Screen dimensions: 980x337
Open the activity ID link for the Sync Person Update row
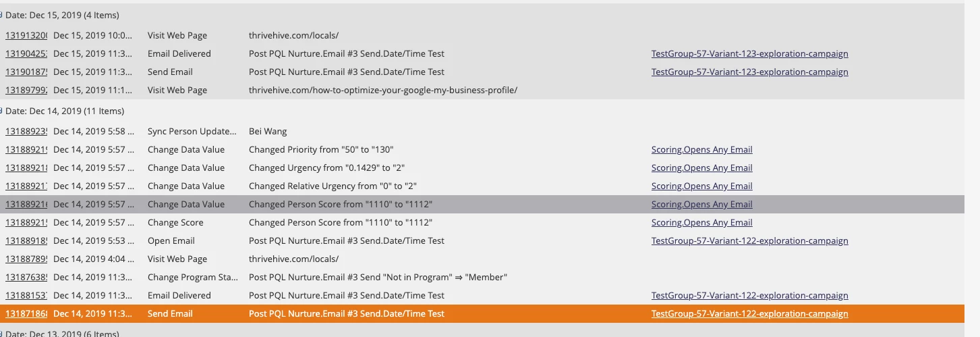pyautogui.click(x=26, y=132)
